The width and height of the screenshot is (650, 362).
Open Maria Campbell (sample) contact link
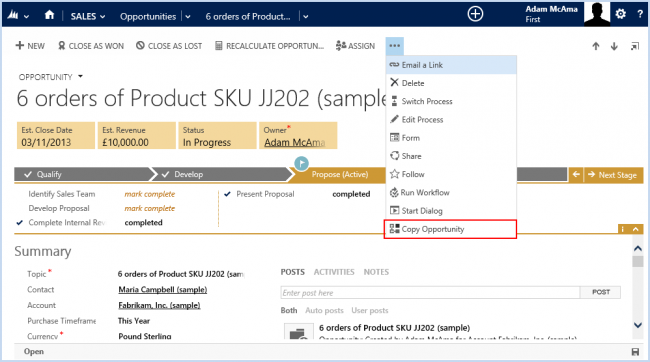162,290
